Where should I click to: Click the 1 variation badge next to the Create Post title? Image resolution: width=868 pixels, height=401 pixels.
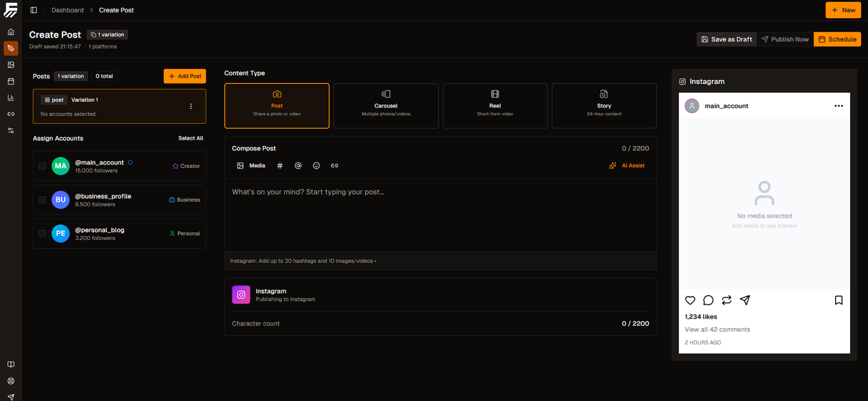coord(107,34)
